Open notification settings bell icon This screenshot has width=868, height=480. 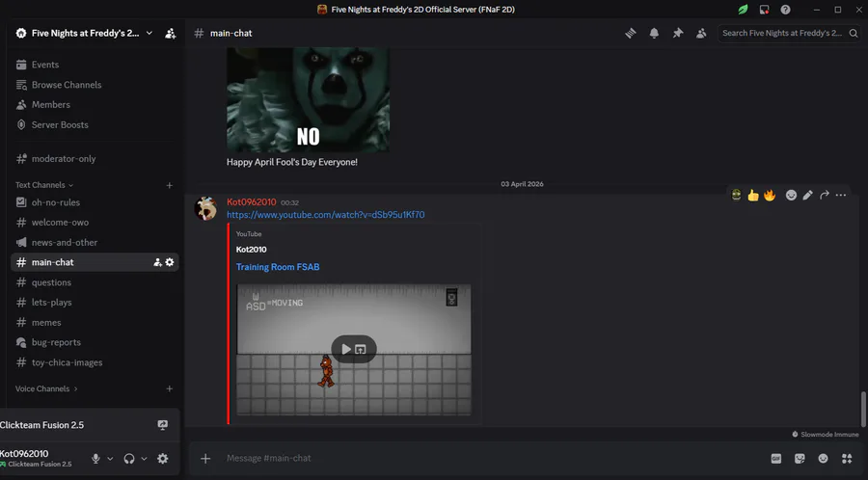tap(654, 33)
